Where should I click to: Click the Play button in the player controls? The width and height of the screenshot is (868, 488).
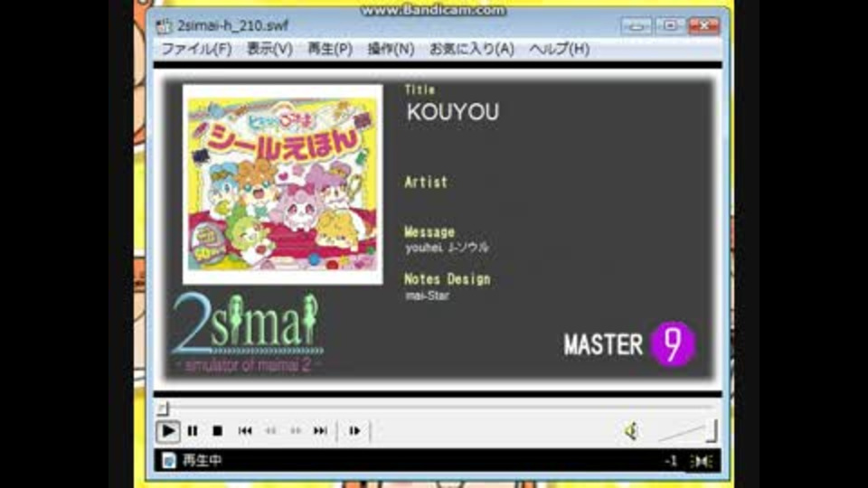point(168,431)
